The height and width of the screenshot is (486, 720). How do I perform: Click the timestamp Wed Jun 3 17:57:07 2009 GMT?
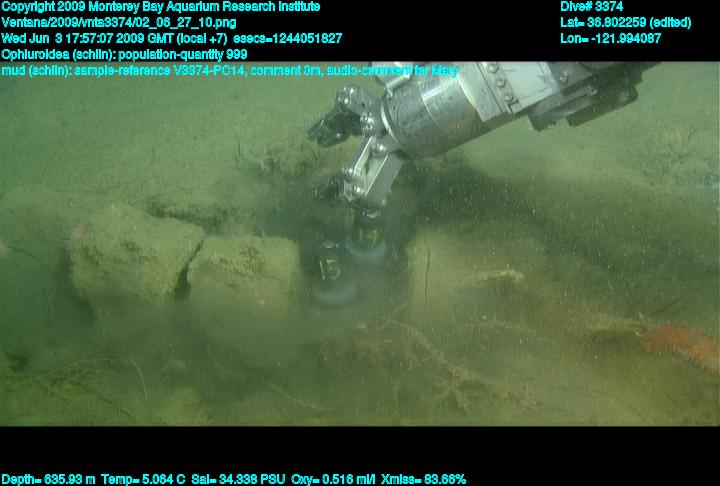click(x=87, y=39)
